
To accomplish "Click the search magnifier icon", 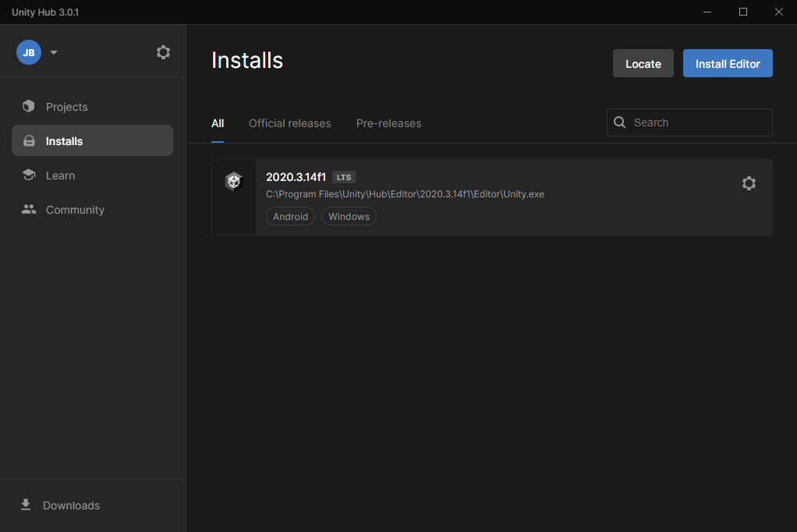I will point(620,122).
